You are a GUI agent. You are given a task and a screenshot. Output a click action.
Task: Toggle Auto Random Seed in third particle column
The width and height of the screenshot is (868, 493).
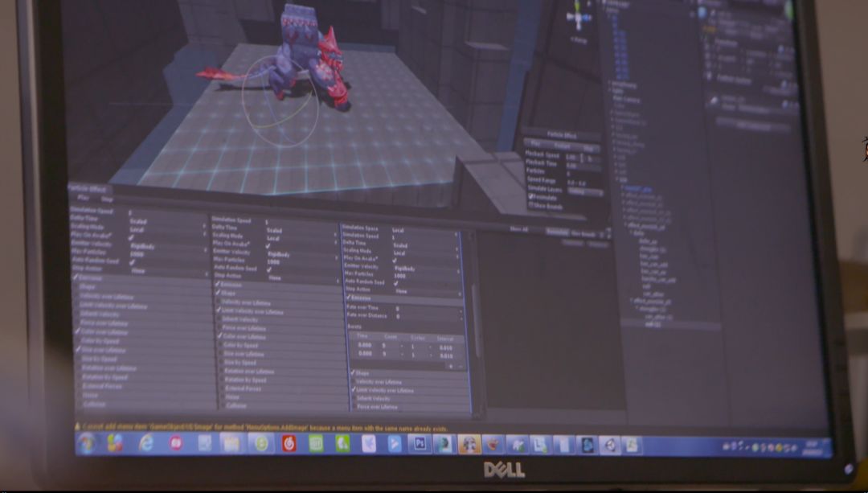[x=395, y=283]
